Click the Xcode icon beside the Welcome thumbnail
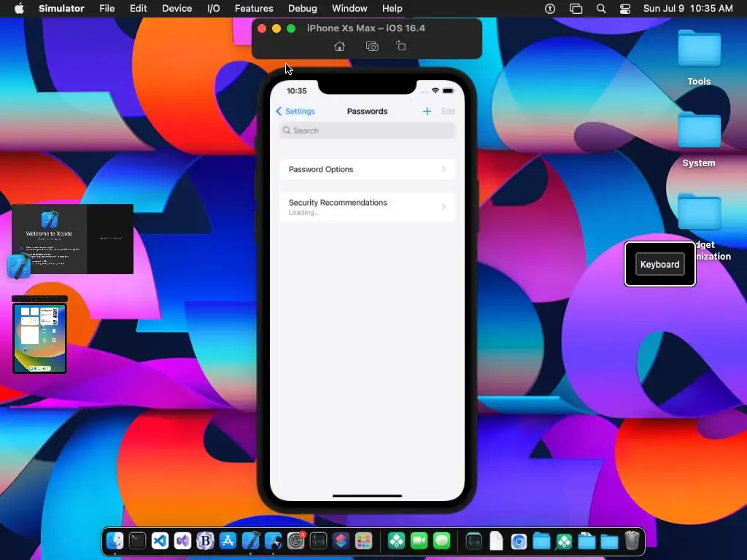 (20, 265)
